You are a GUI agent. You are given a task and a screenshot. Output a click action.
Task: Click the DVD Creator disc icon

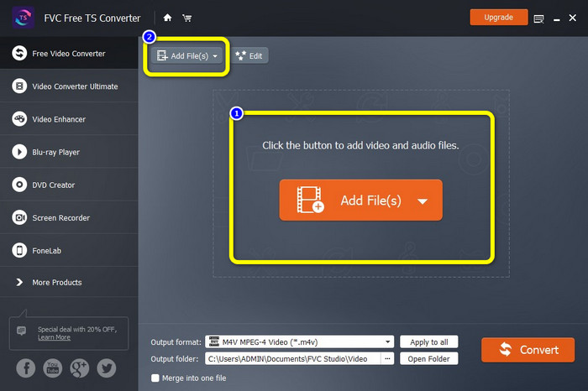(x=19, y=185)
